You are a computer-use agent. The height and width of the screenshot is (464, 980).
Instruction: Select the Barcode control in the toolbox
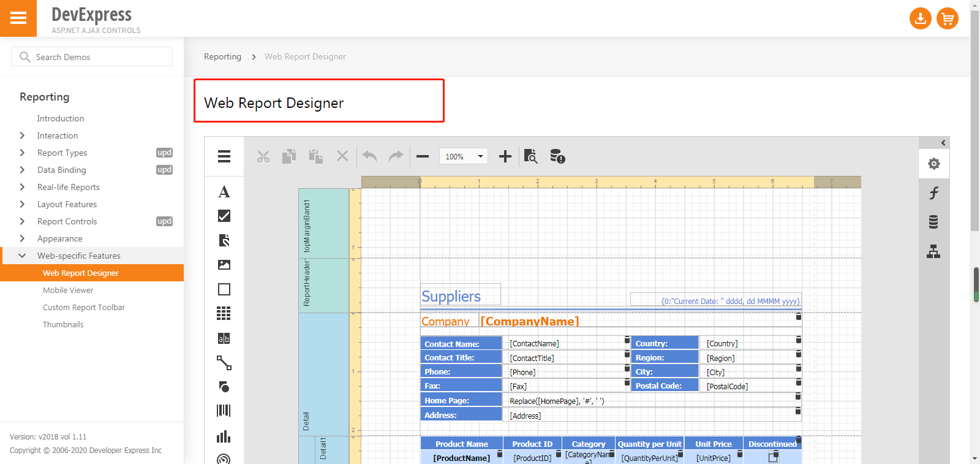224,411
